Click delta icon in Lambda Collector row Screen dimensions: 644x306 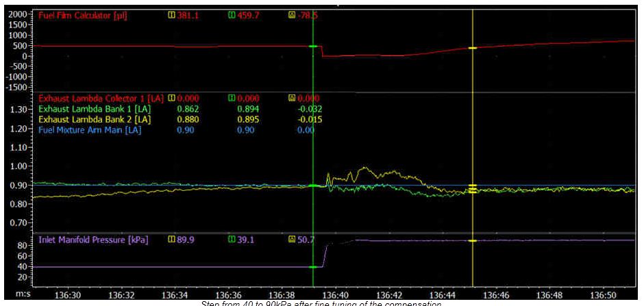pos(293,98)
